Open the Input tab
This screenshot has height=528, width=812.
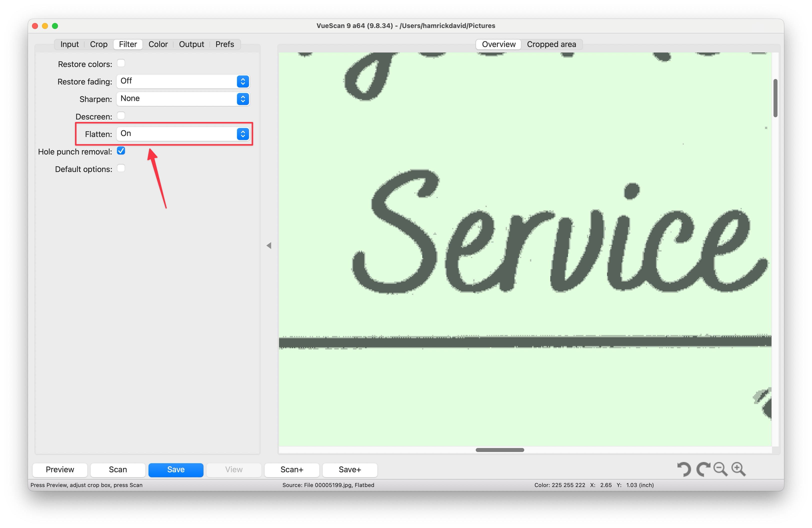point(69,44)
